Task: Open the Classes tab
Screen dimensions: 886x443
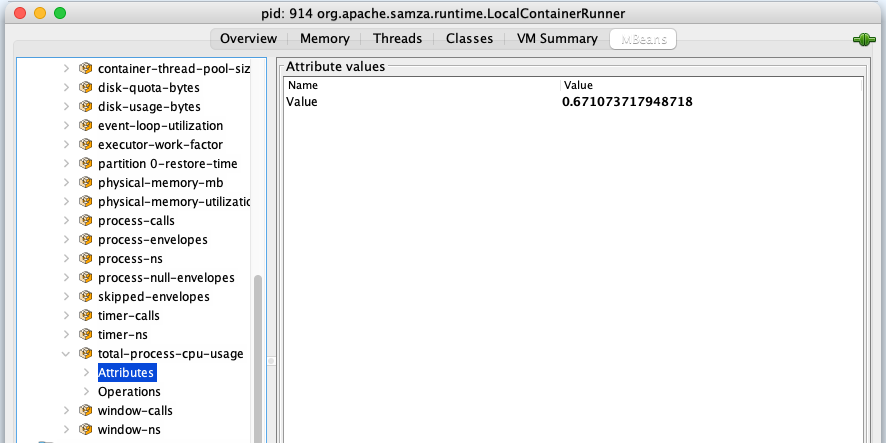Action: click(x=469, y=39)
